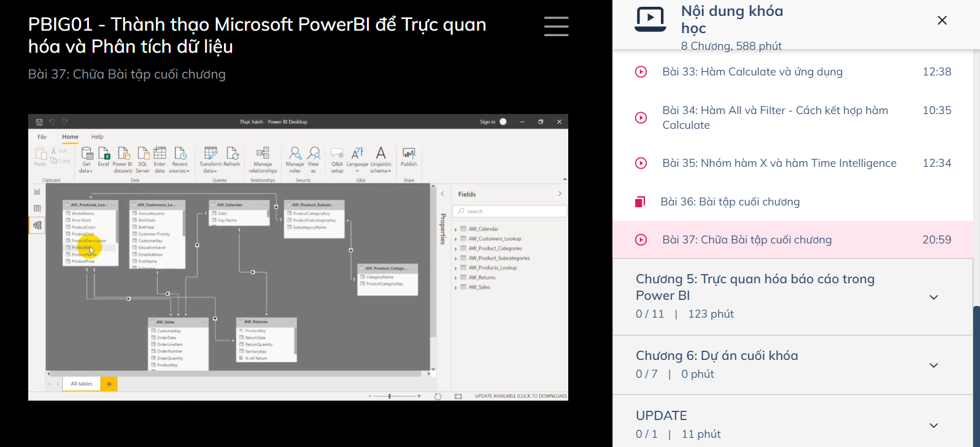This screenshot has height=447, width=980.
Task: Open the Recent sources dropdown
Action: tap(180, 159)
